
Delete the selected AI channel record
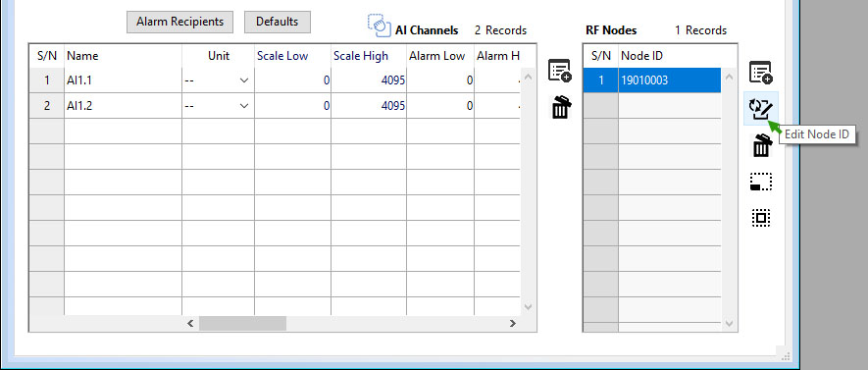[x=560, y=107]
